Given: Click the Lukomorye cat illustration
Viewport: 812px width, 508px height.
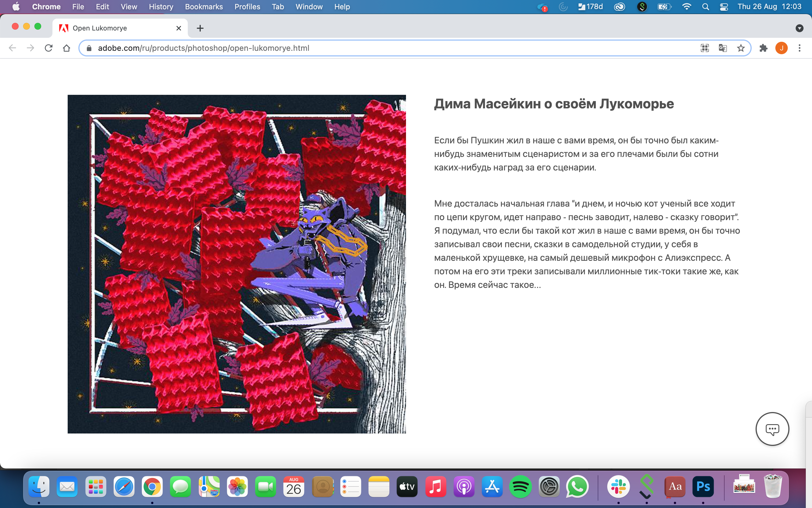Looking at the screenshot, I should (237, 264).
